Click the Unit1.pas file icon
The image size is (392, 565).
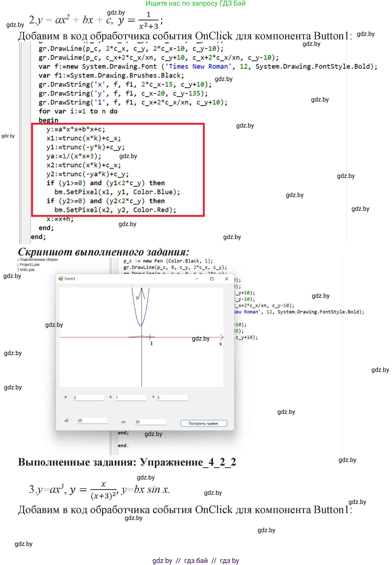pos(19,270)
